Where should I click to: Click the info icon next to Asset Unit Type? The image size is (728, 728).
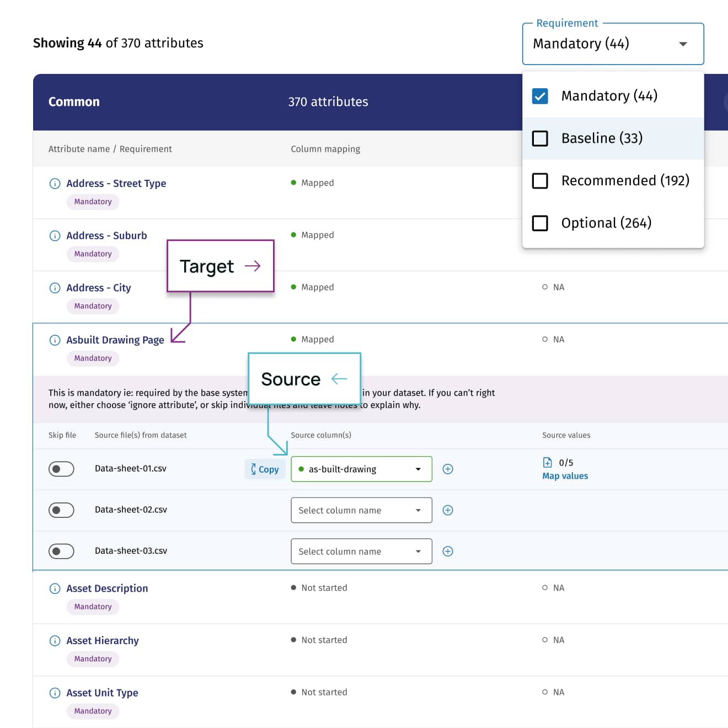click(55, 693)
